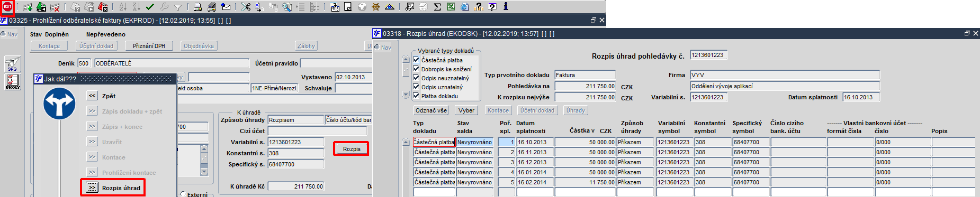Click the Excel export icon
This screenshot has height=197, width=980.
click(x=451, y=7)
